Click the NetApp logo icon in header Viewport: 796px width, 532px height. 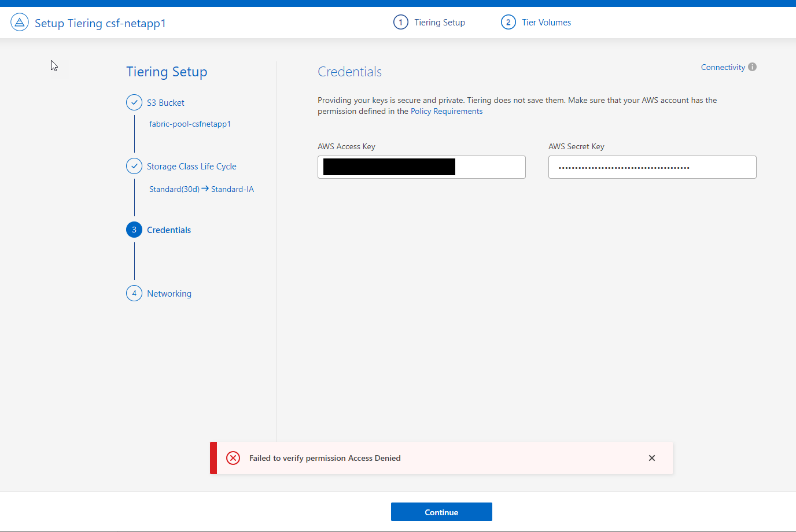[20, 23]
